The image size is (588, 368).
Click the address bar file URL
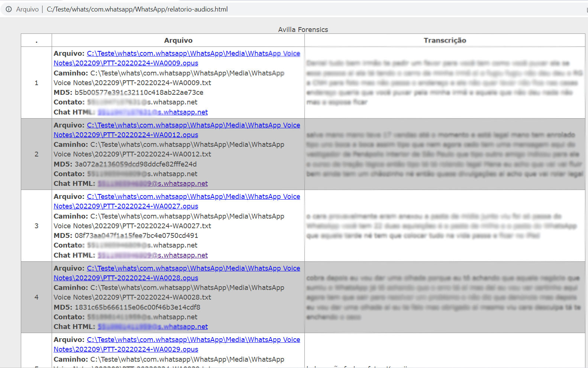pos(137,9)
